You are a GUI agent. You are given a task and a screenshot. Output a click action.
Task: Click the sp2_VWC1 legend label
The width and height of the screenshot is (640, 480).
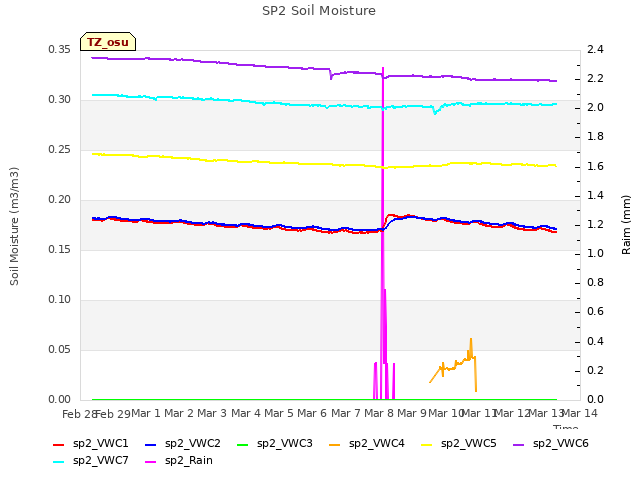(x=101, y=443)
